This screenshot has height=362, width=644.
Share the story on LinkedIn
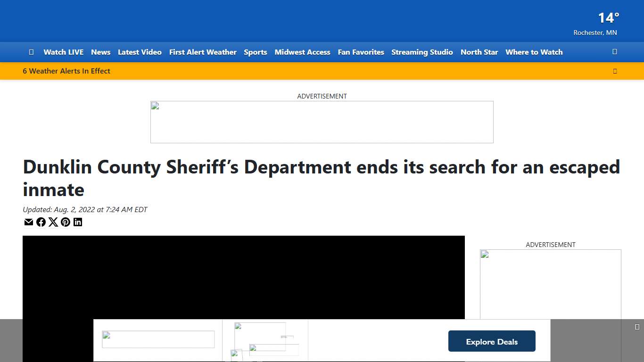click(78, 222)
